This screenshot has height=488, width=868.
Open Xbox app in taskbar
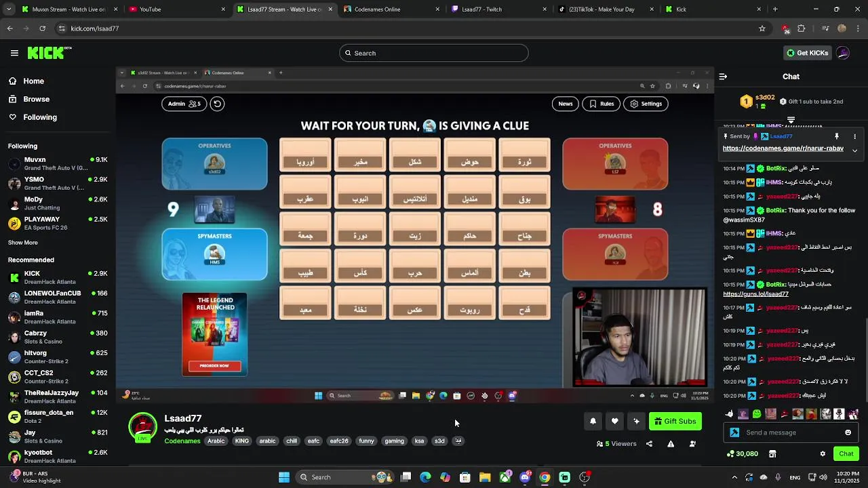click(505, 477)
